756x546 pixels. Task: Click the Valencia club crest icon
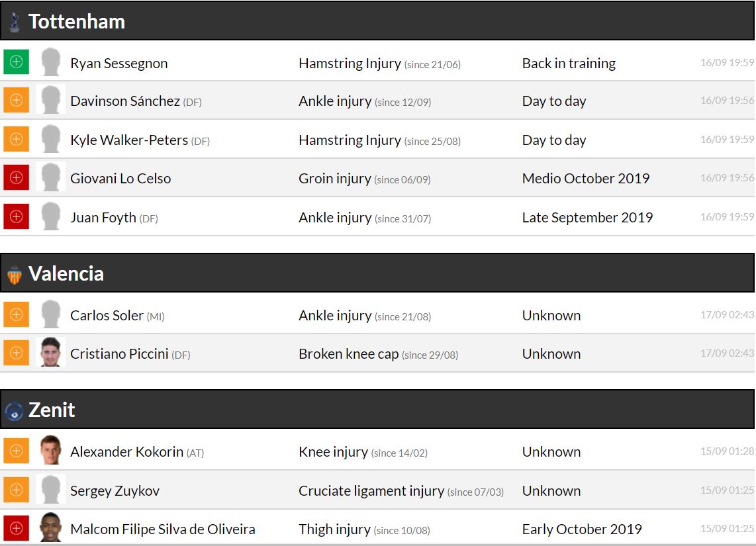15,275
